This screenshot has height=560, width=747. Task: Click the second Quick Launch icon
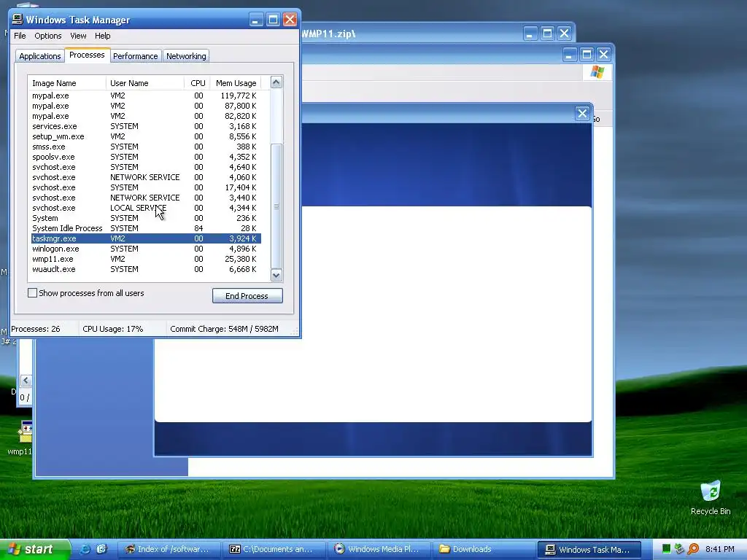tap(101, 549)
